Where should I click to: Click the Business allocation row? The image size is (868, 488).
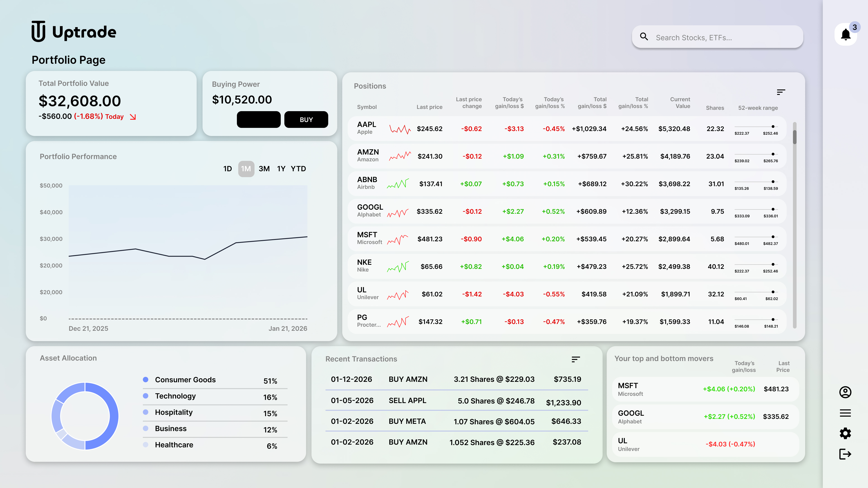point(215,429)
